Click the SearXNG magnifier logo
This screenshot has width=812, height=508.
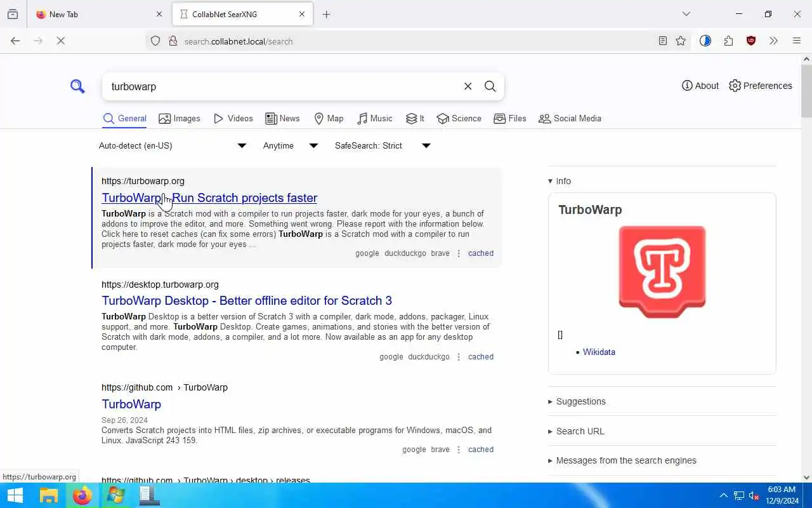[x=77, y=86]
